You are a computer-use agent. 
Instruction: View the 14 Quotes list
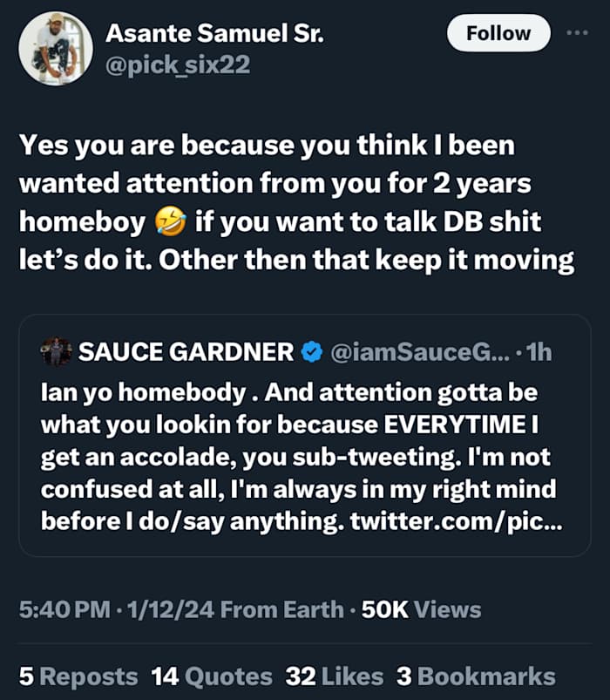(212, 676)
